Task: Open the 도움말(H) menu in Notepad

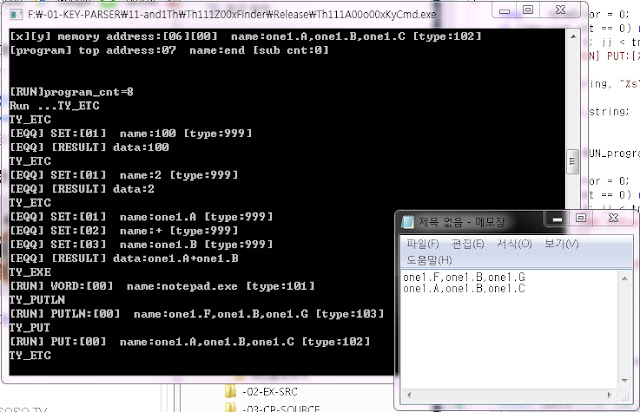Action: click(429, 260)
